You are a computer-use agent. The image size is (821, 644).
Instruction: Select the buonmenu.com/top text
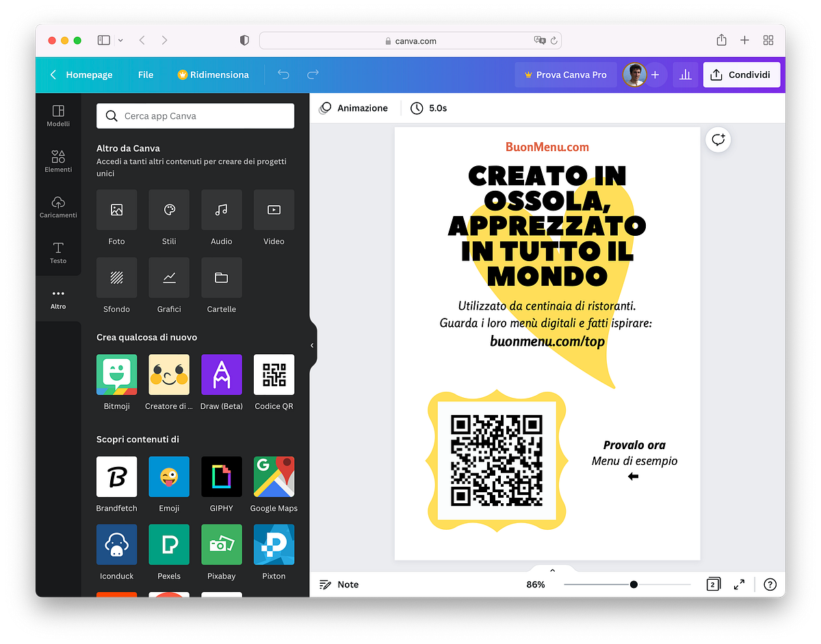pyautogui.click(x=547, y=340)
